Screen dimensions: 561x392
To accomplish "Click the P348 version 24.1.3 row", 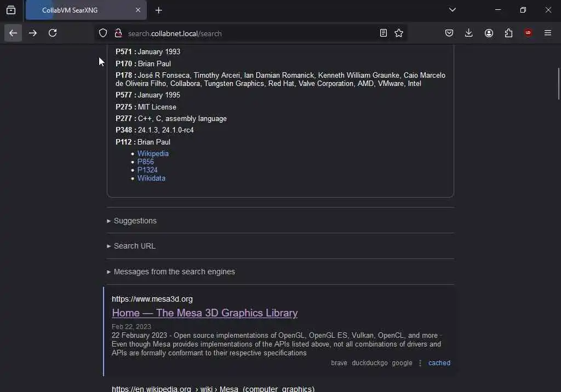I will point(154,130).
